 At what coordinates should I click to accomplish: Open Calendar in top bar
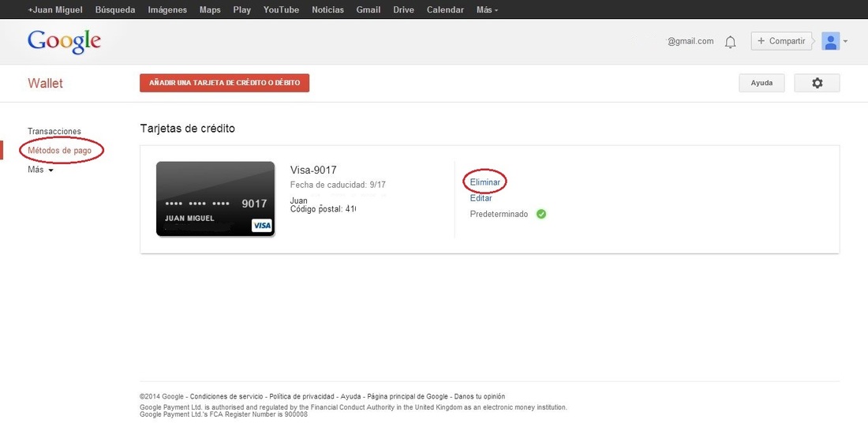(445, 10)
